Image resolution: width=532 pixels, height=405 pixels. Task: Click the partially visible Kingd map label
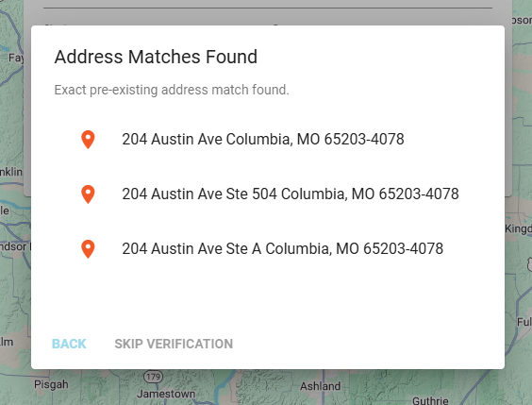tap(518, 228)
